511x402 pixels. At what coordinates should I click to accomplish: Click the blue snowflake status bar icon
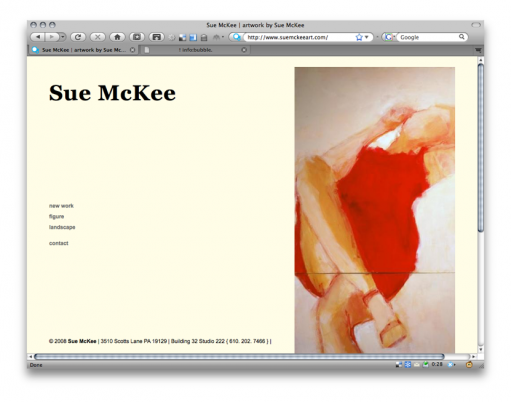[408, 365]
